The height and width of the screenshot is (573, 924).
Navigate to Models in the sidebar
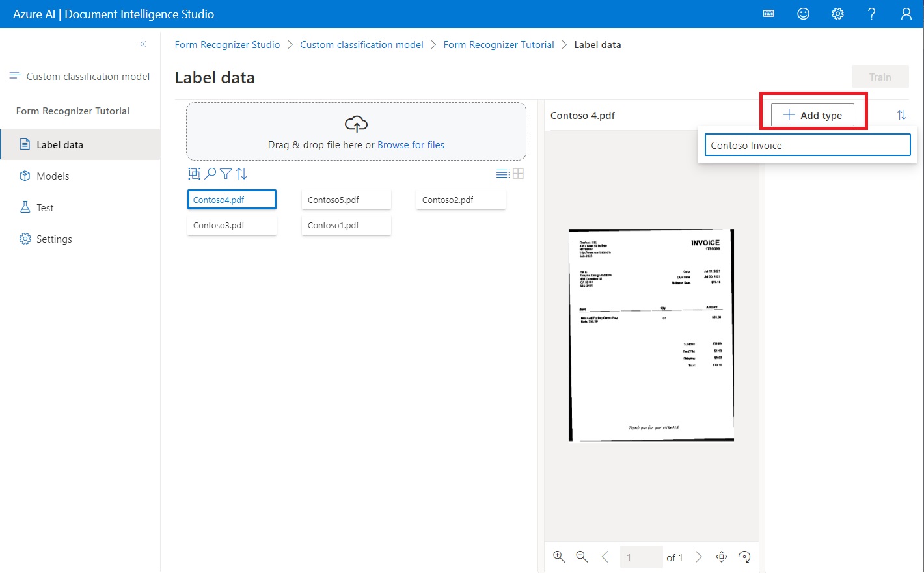pyautogui.click(x=53, y=176)
